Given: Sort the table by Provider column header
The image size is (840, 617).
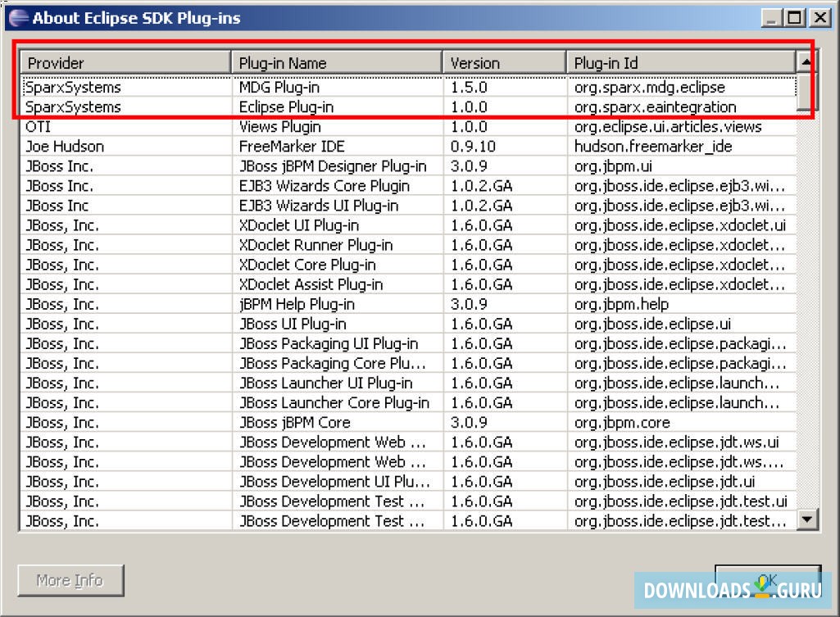Looking at the screenshot, I should click(x=125, y=62).
